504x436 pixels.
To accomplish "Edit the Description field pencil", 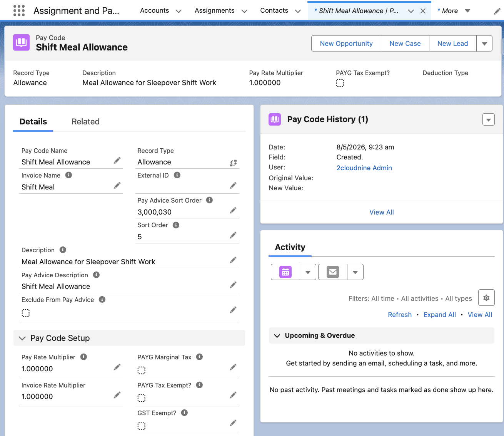I will pos(233,260).
